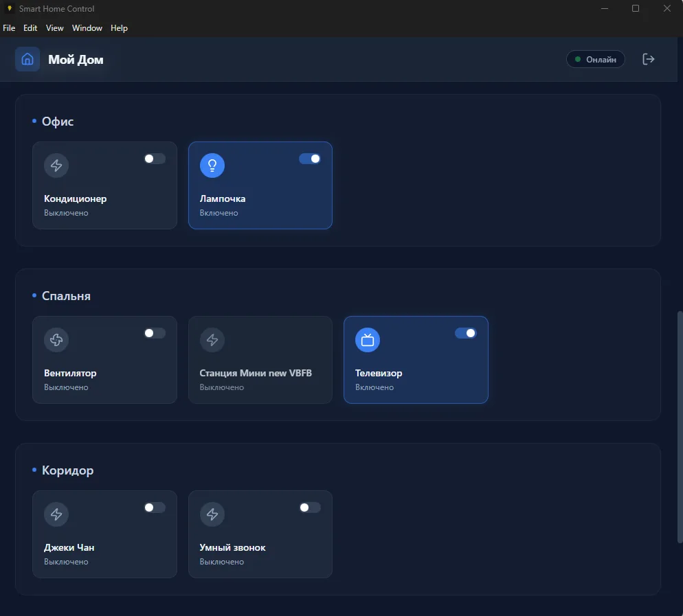Click the Умный звонок lightning icon
This screenshot has height=616, width=683.
tap(212, 514)
